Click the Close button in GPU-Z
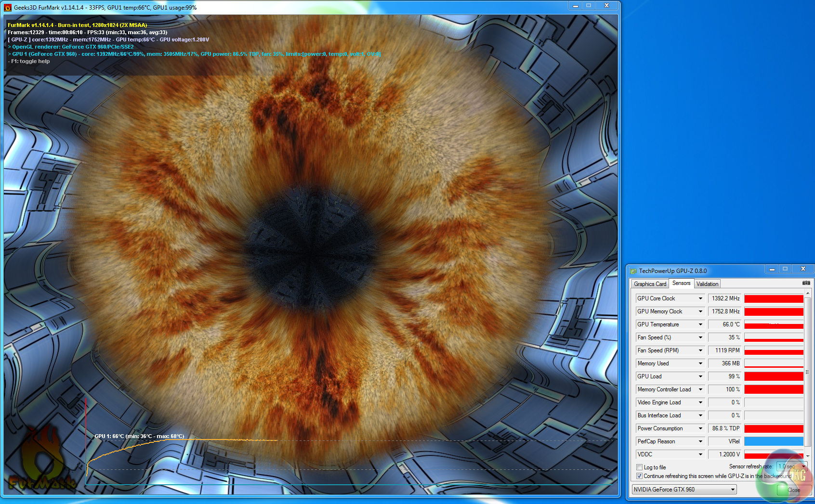 [794, 490]
